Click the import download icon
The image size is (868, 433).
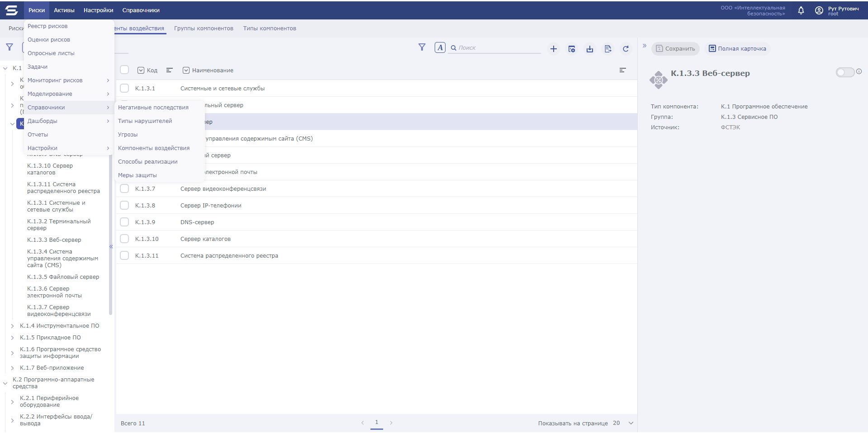pyautogui.click(x=590, y=49)
